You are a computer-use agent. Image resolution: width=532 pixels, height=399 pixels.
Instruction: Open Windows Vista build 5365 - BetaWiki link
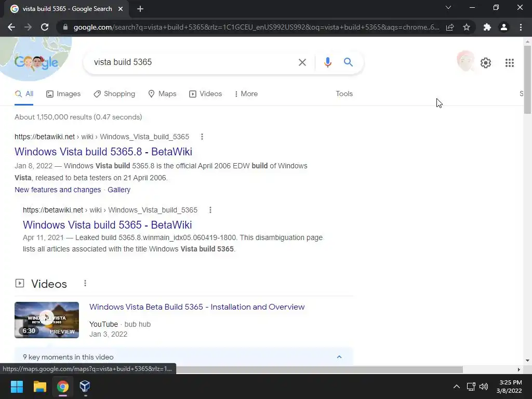click(x=107, y=225)
